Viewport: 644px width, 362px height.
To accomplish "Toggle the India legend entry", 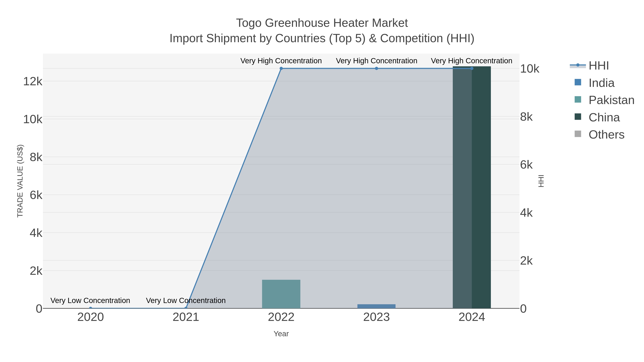I will click(x=594, y=83).
